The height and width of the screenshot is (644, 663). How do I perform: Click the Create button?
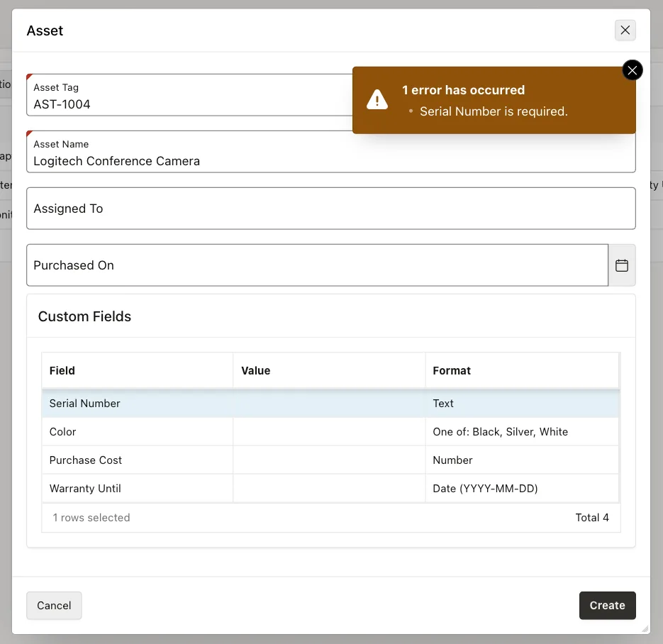(x=607, y=605)
